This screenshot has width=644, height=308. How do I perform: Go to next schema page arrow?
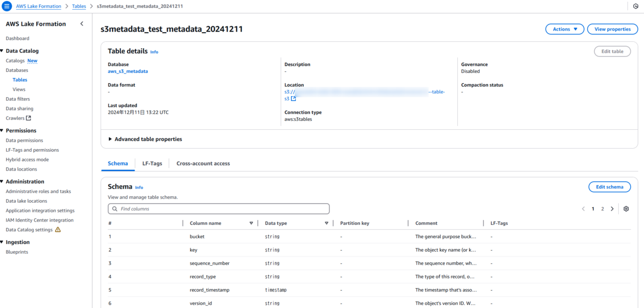point(612,209)
